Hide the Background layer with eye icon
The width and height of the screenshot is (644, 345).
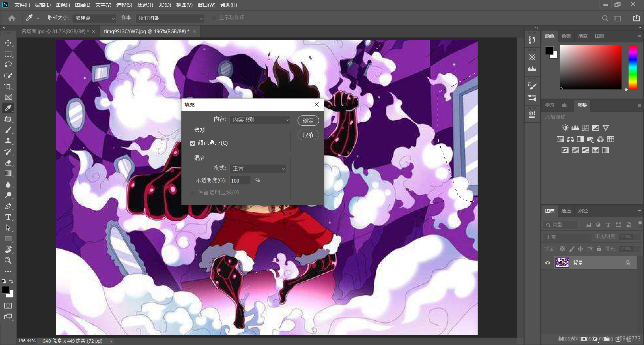tap(548, 263)
